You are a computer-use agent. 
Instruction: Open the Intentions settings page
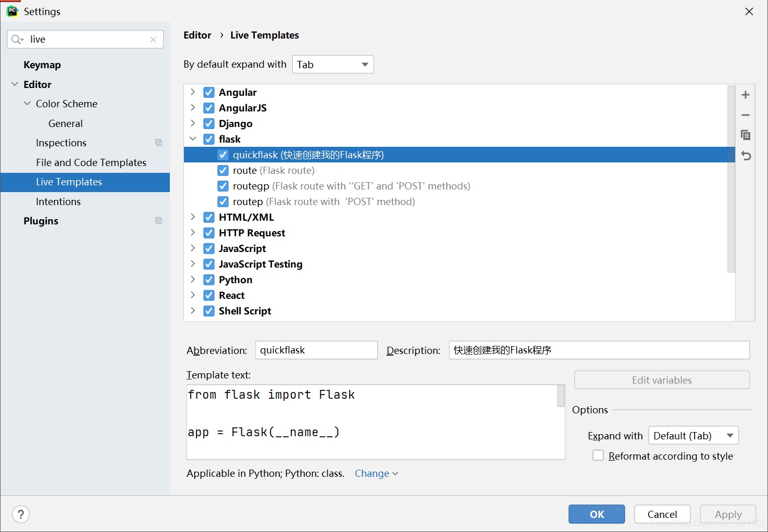58,201
